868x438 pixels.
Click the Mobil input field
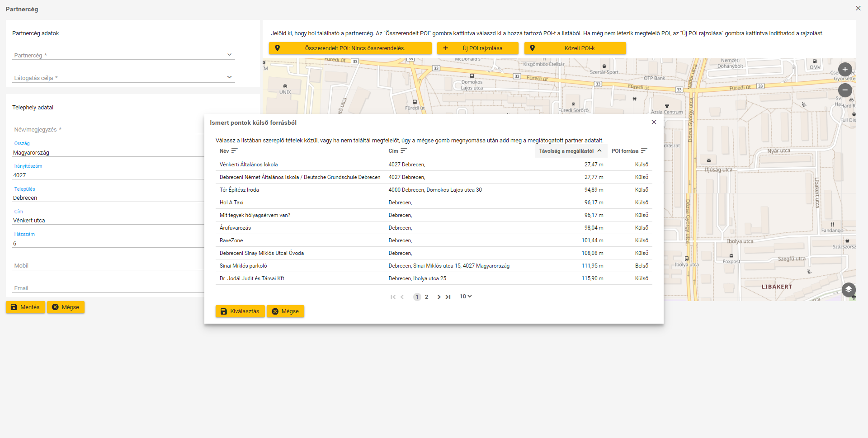tap(108, 266)
